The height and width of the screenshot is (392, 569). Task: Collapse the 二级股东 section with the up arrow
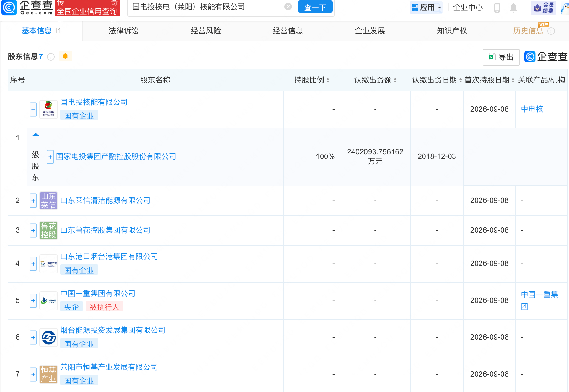coord(35,135)
